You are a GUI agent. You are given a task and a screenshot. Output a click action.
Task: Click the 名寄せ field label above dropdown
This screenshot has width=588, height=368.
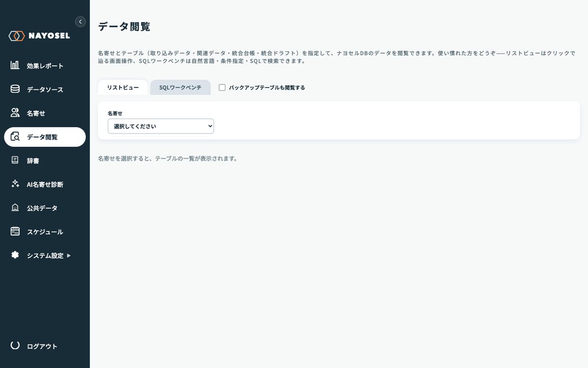click(115, 113)
